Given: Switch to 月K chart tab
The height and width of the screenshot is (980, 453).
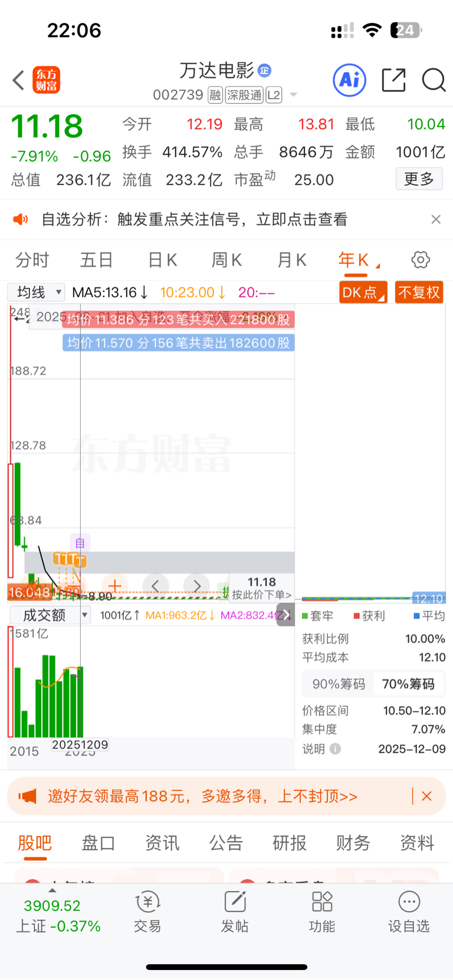Looking at the screenshot, I should pyautogui.click(x=292, y=260).
